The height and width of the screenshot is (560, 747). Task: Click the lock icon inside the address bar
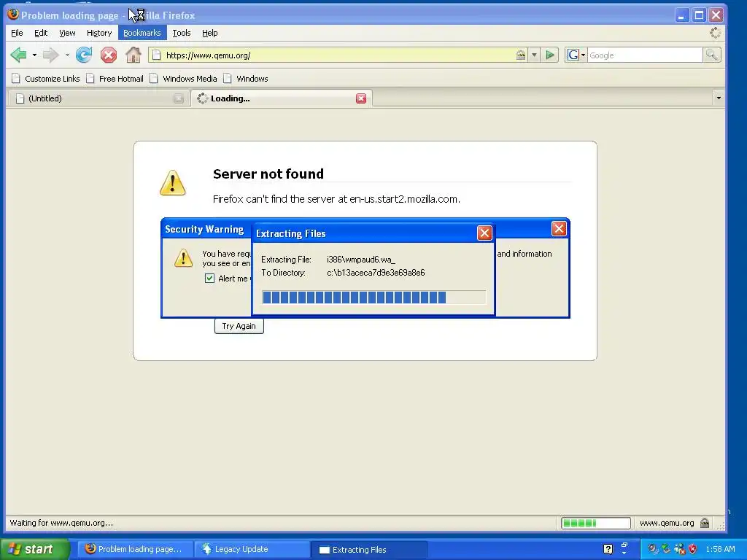[x=521, y=55]
